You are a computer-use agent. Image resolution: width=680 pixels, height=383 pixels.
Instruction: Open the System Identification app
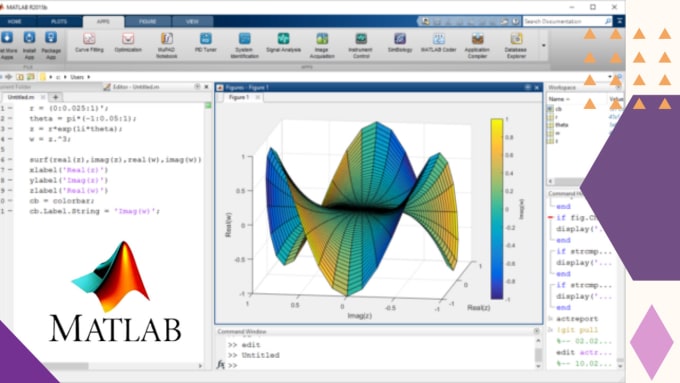tap(245, 45)
